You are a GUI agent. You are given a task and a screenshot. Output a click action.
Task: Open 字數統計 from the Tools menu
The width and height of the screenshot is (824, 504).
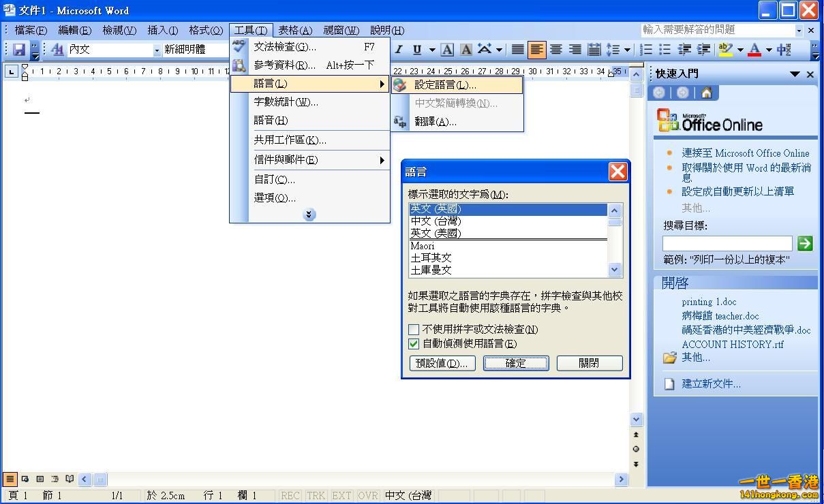[286, 102]
